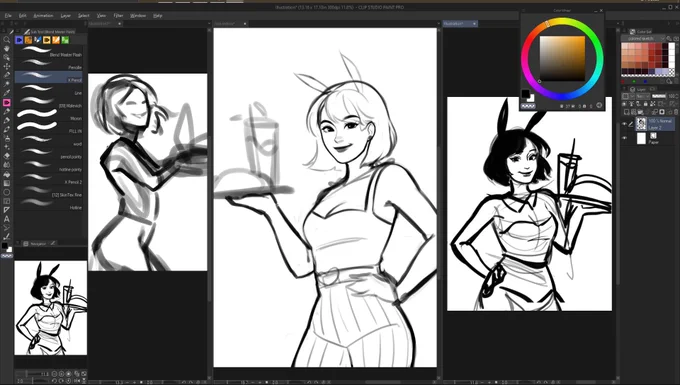The height and width of the screenshot is (385, 680).
Task: Select the Hand move-view tool
Action: click(7, 48)
